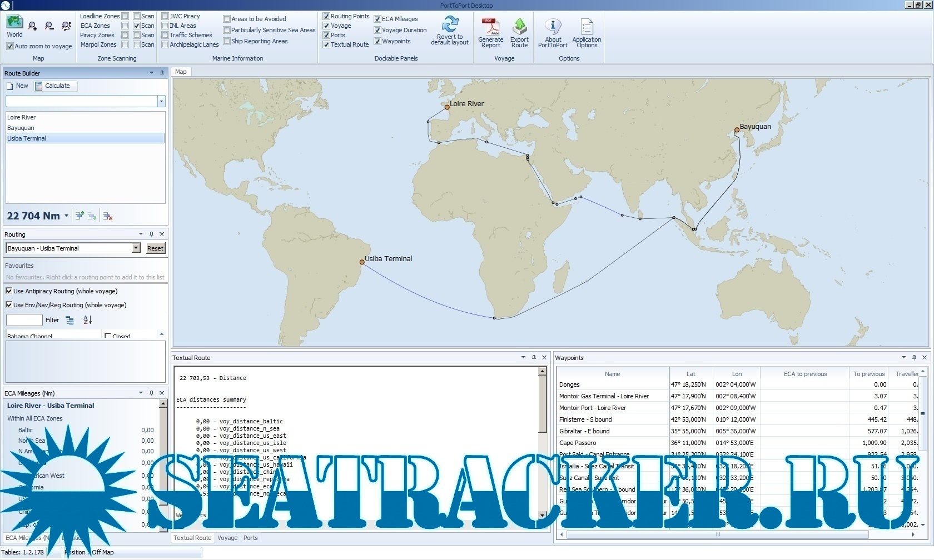Uncheck Auto zoom to voyage
Viewport: 934px width, 560px height.
point(10,46)
